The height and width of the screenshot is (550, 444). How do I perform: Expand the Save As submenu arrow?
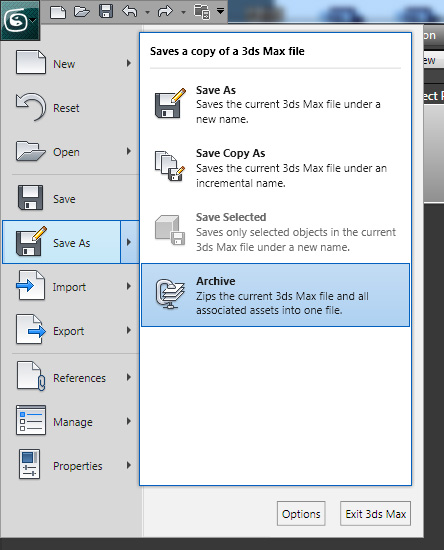click(129, 242)
